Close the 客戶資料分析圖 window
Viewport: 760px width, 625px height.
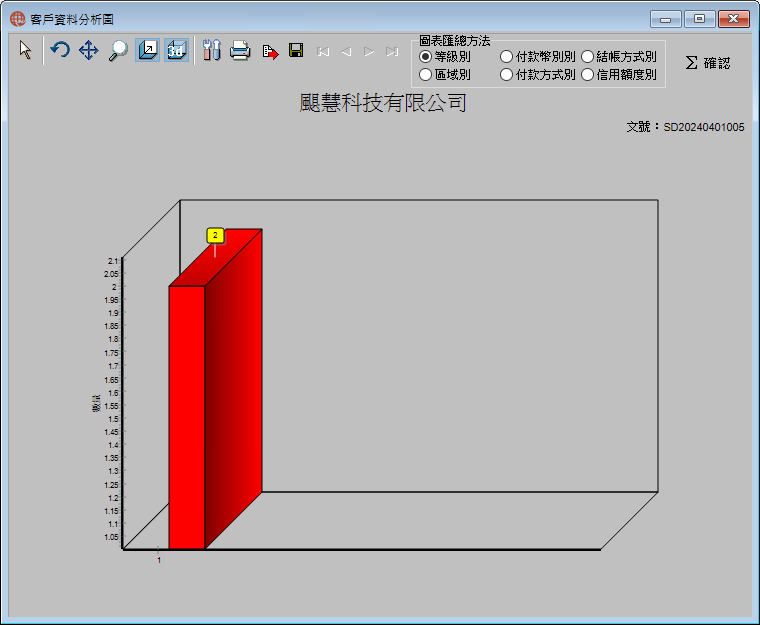734,19
